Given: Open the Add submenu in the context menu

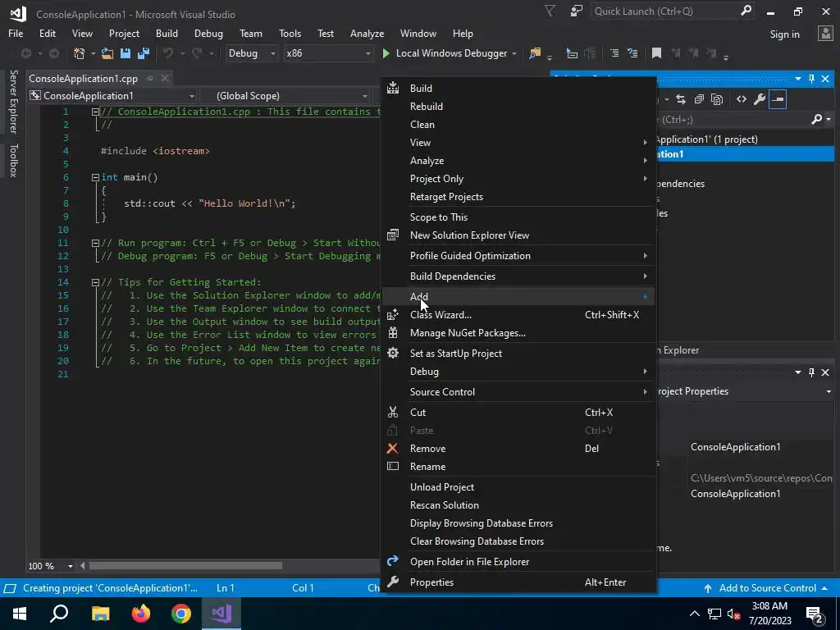Looking at the screenshot, I should [x=518, y=297].
